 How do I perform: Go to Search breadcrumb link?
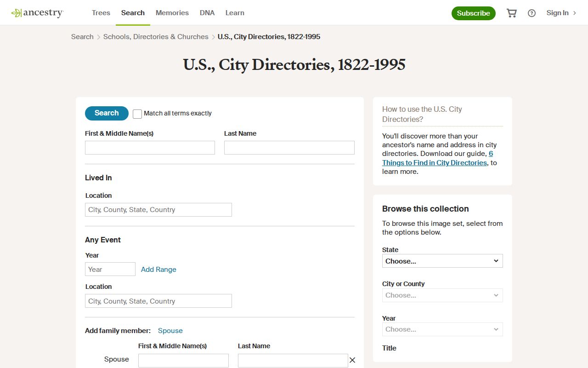point(82,37)
